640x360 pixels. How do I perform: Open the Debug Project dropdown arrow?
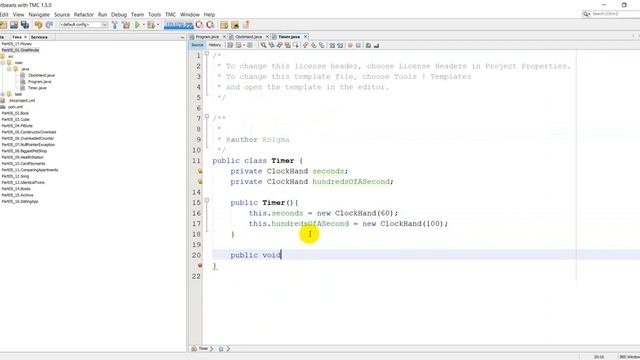tap(158, 25)
